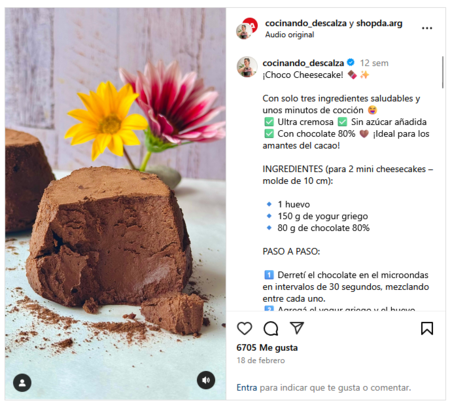This screenshot has width=450, height=405.
Task: Click the Entra login link
Action: pyautogui.click(x=247, y=388)
